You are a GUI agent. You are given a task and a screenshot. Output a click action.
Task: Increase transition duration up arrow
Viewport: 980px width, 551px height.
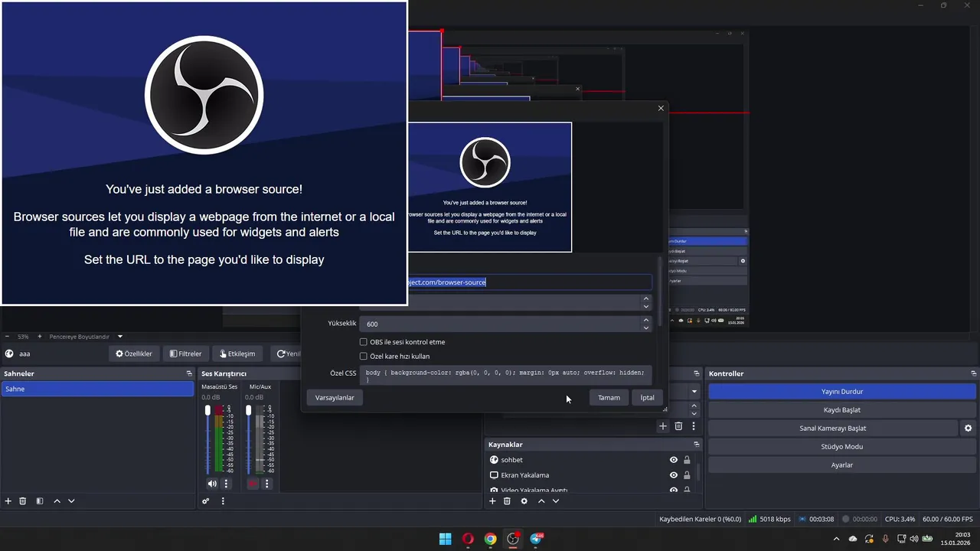pos(694,406)
